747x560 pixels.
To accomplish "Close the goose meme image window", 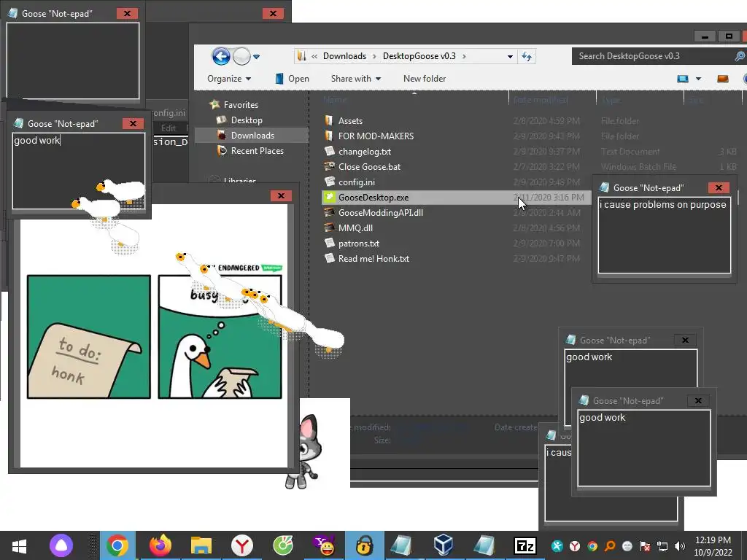I will (281, 195).
